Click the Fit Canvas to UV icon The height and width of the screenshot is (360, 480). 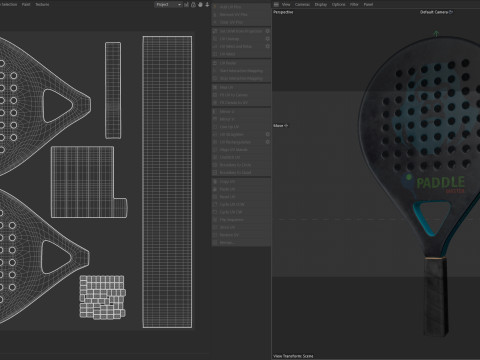click(215, 103)
